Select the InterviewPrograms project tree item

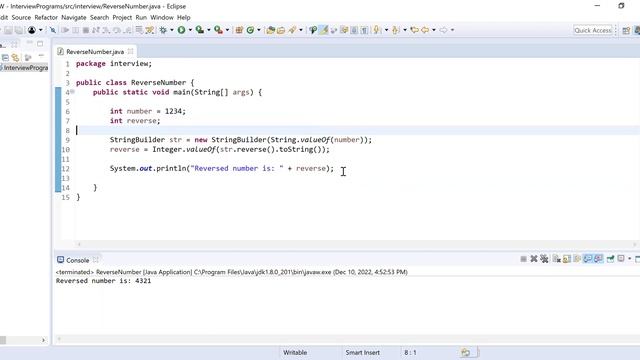coord(25,68)
